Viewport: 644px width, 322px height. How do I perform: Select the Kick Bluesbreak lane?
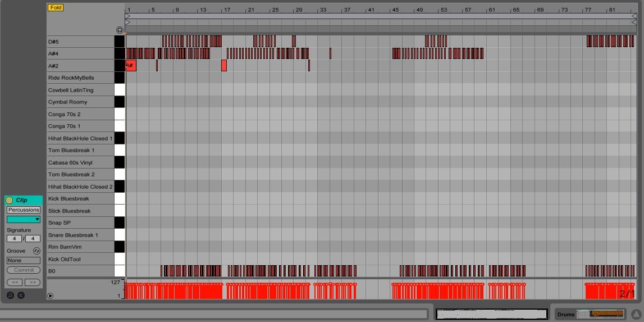[80, 198]
